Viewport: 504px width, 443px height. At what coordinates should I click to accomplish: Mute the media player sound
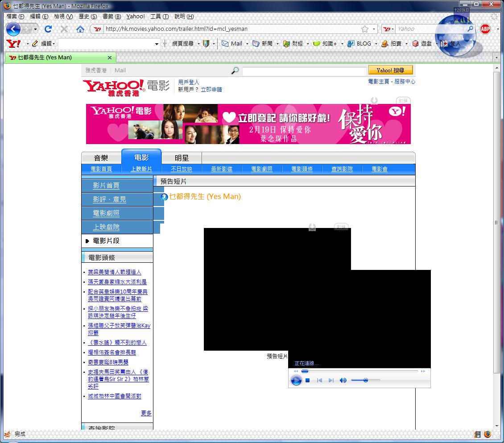coord(343,380)
